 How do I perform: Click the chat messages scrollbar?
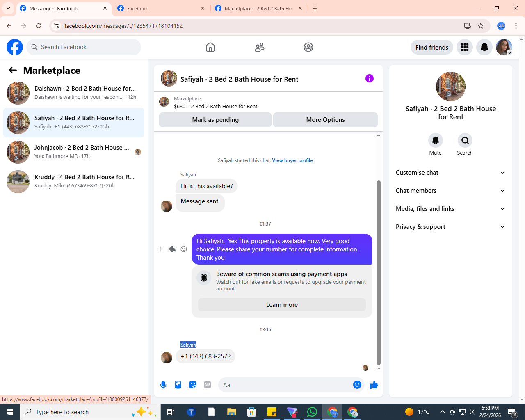click(x=379, y=273)
